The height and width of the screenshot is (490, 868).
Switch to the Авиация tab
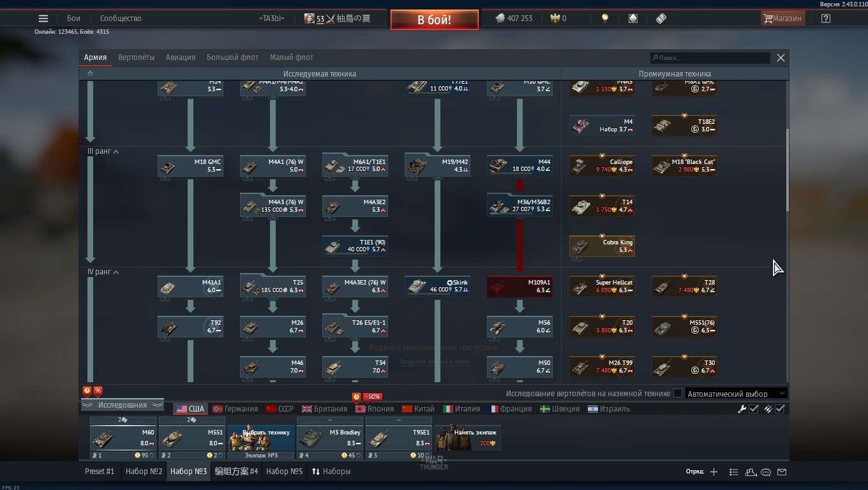[x=181, y=57]
